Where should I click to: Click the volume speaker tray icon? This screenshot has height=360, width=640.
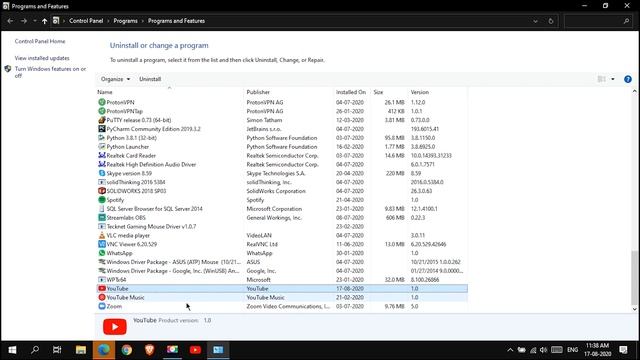pyautogui.click(x=543, y=350)
